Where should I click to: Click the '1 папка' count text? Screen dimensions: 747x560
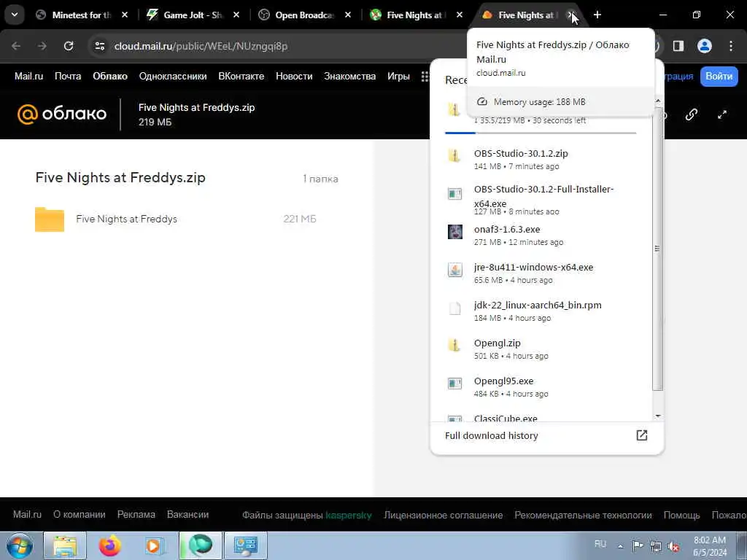(320, 179)
